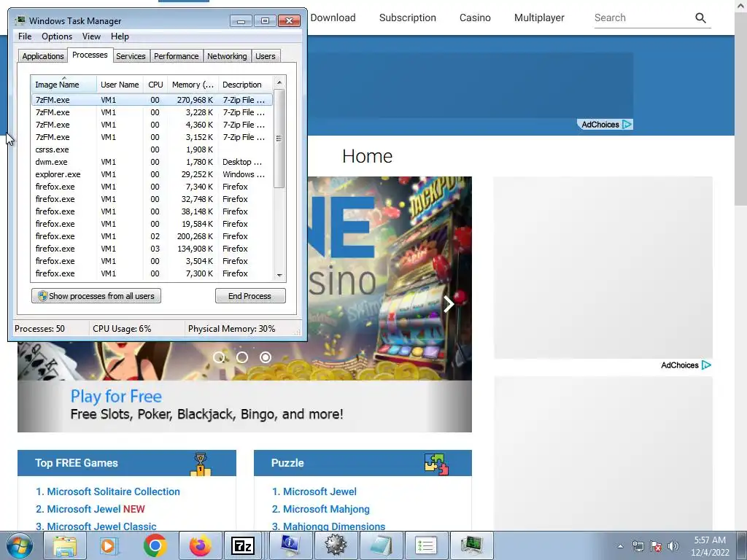The width and height of the screenshot is (747, 560).
Task: Click the End Process button
Action: [250, 296]
